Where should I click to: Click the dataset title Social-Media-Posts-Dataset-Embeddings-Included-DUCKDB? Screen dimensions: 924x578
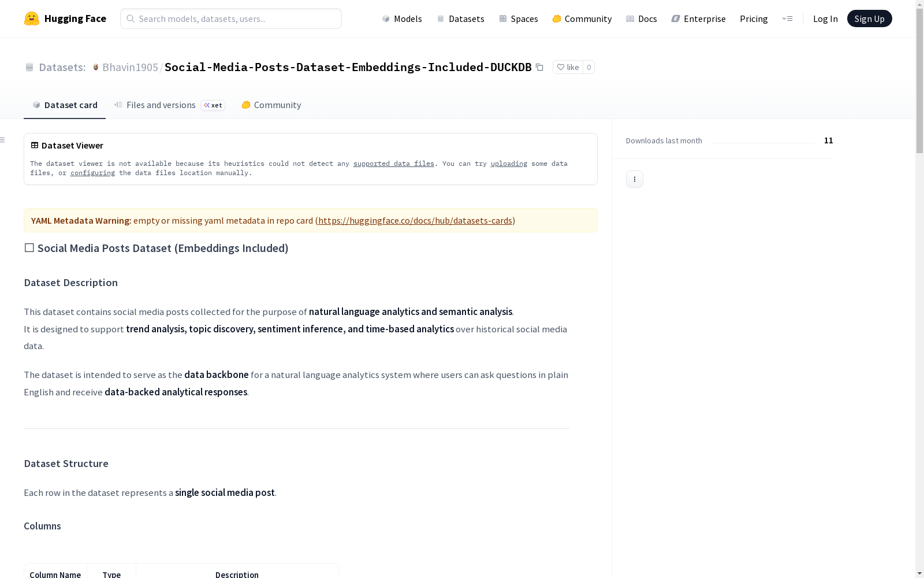tap(348, 67)
